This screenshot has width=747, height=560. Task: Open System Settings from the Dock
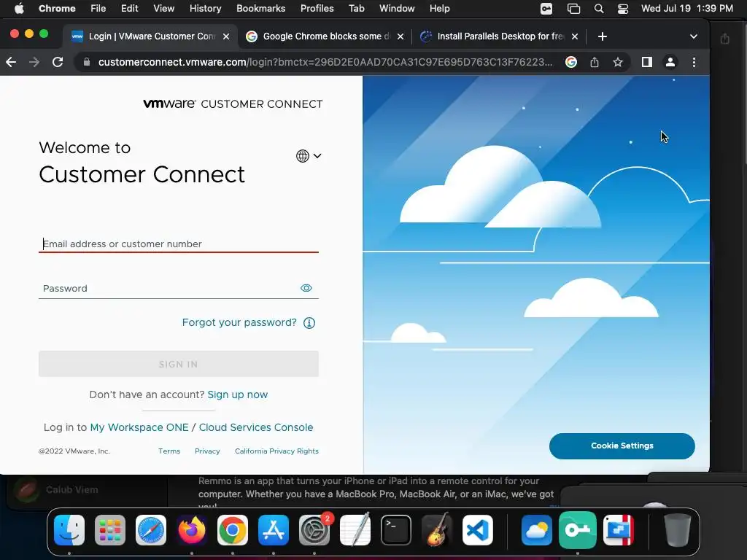coord(314,530)
